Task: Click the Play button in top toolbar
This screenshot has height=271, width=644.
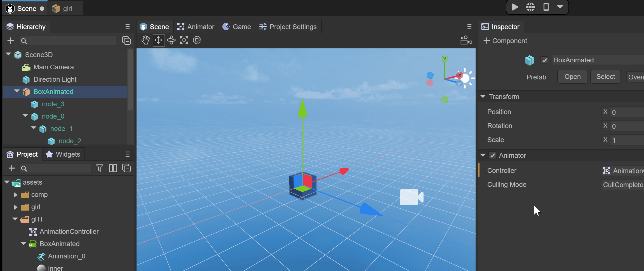Action: [515, 7]
